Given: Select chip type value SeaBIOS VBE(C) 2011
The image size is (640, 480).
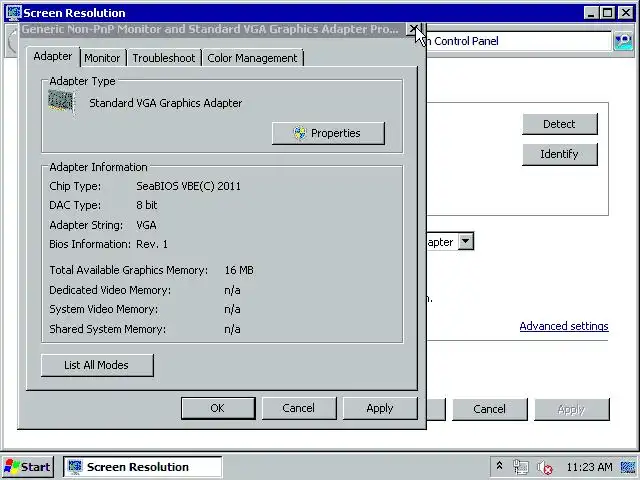Looking at the screenshot, I should [x=188, y=186].
